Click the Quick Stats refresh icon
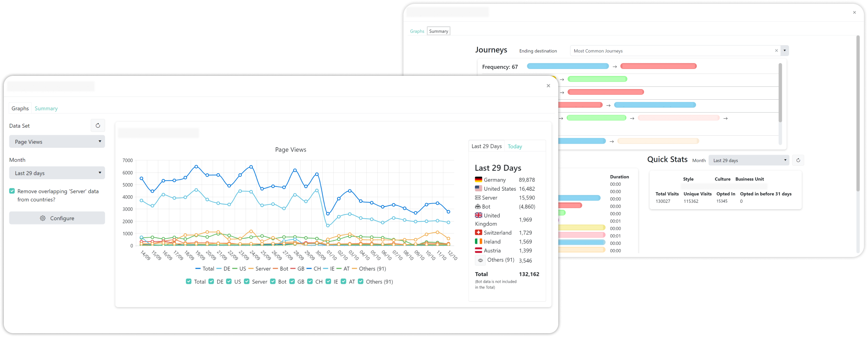 (798, 160)
